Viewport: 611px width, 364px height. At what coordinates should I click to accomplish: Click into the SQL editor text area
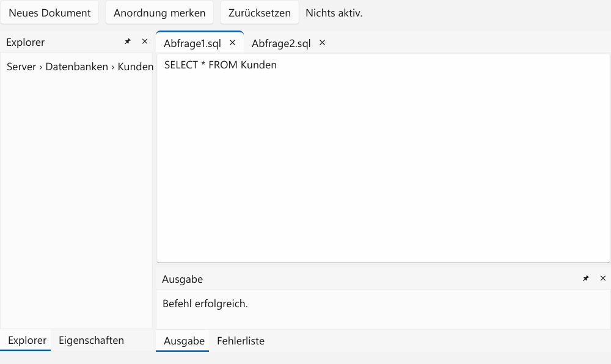383,158
